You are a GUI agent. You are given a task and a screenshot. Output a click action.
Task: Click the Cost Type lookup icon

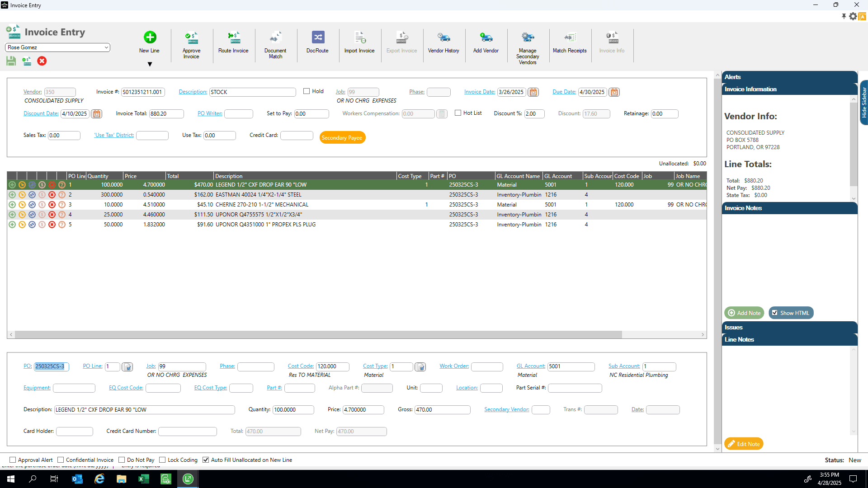pyautogui.click(x=420, y=367)
